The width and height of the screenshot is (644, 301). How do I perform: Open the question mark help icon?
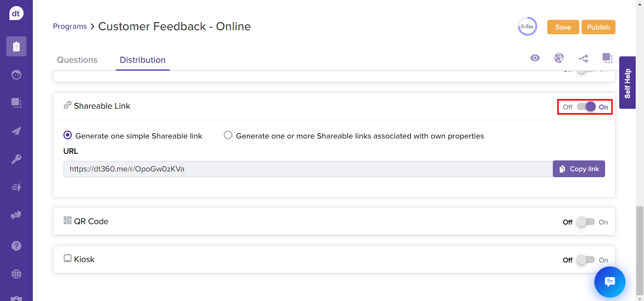(x=16, y=246)
